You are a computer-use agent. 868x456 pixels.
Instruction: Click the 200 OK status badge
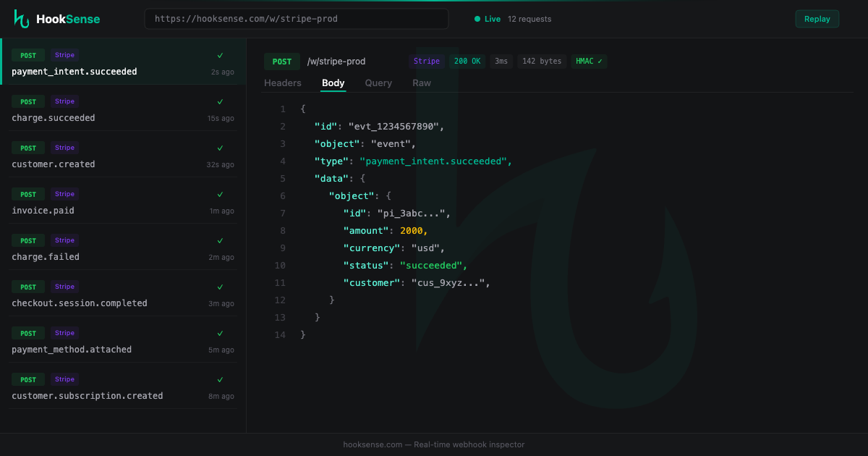click(x=467, y=61)
